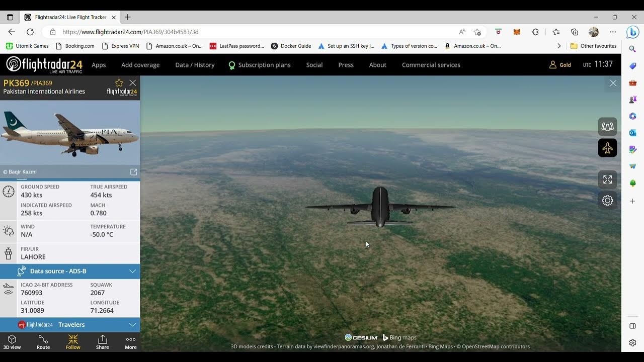Switch to cockpit view icon
644x362 pixels.
click(x=607, y=127)
